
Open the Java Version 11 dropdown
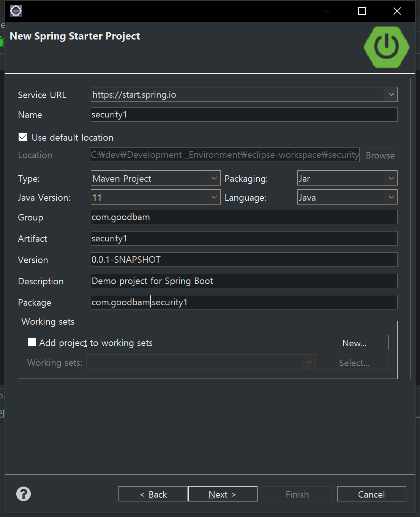click(x=214, y=197)
